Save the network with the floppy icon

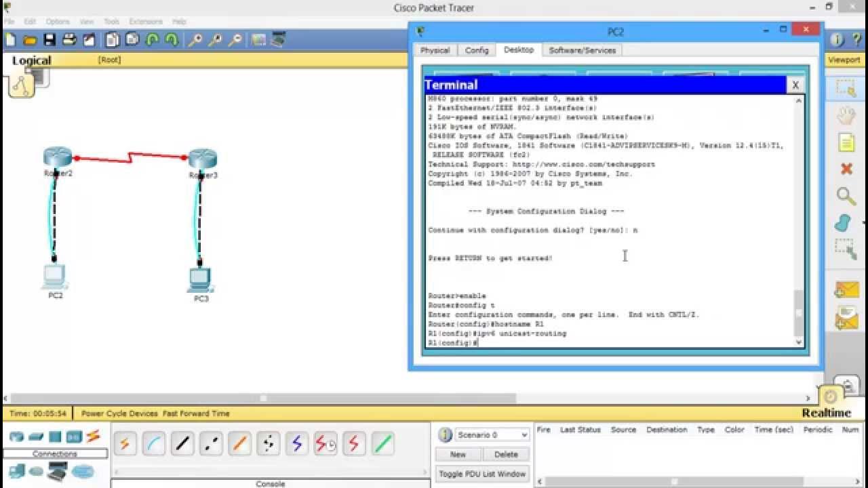[x=50, y=40]
